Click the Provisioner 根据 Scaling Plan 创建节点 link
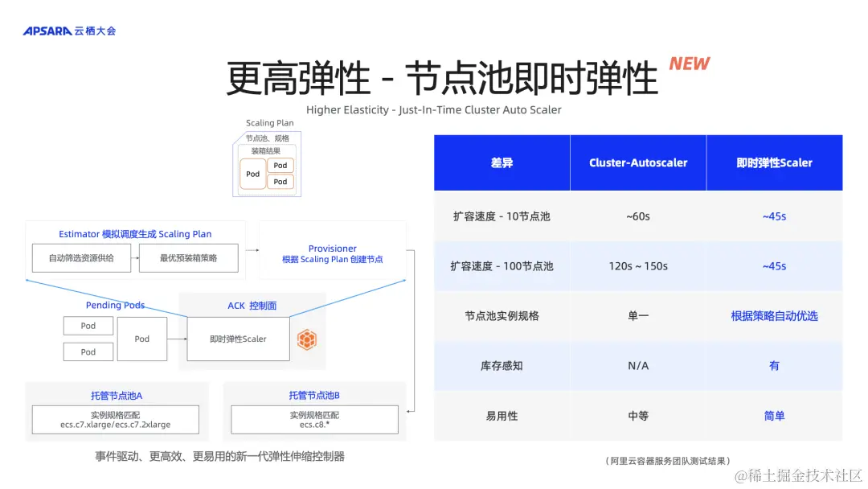This screenshot has height=489, width=868. click(x=333, y=254)
